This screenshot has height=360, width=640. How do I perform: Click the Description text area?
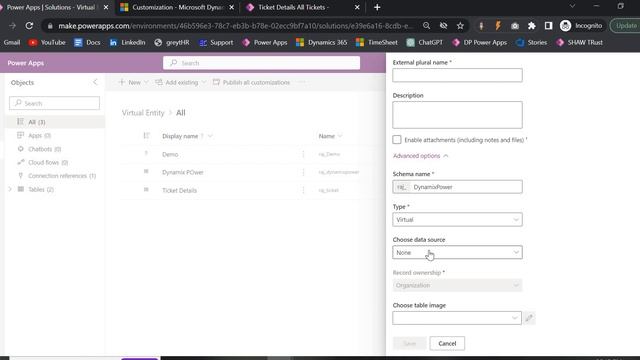pyautogui.click(x=457, y=115)
